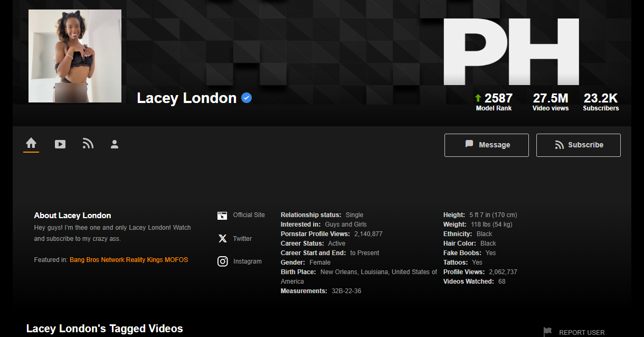Open the profile person tab icon
The width and height of the screenshot is (644, 337).
tap(115, 144)
